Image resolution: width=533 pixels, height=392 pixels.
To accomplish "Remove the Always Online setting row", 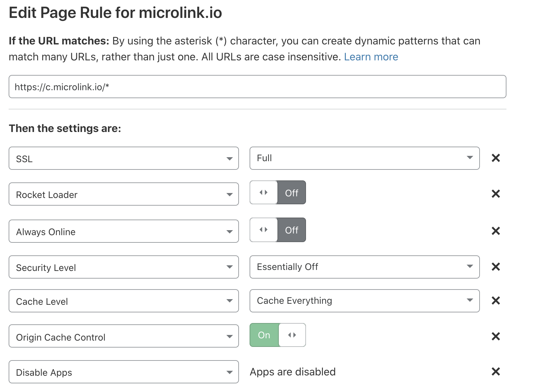I will [x=495, y=231].
